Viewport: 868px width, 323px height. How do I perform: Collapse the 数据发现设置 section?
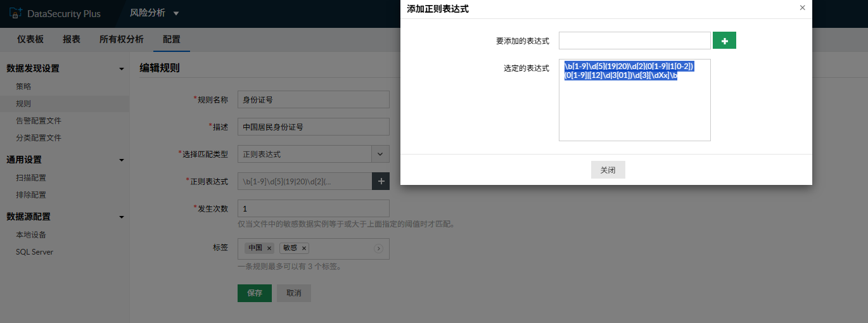tap(122, 68)
